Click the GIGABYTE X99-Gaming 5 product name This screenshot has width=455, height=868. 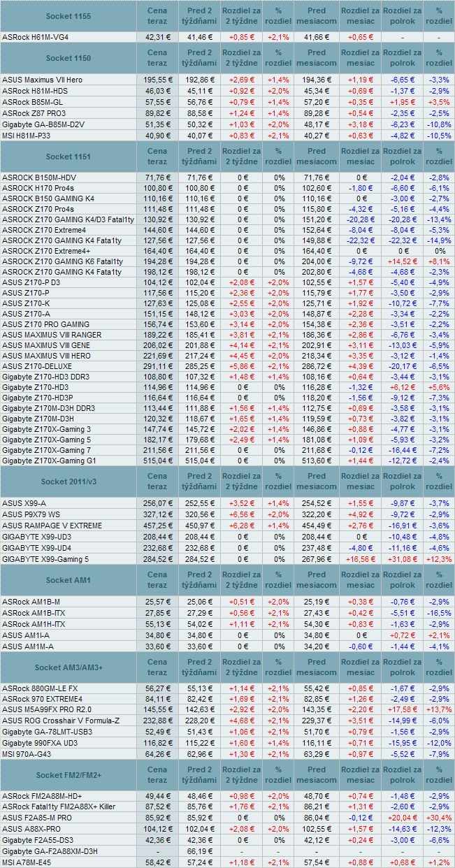45,559
